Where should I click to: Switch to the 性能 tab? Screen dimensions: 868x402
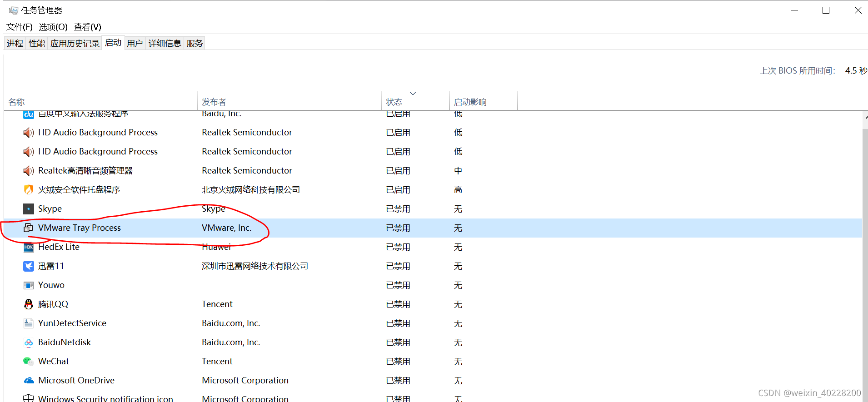[37, 44]
